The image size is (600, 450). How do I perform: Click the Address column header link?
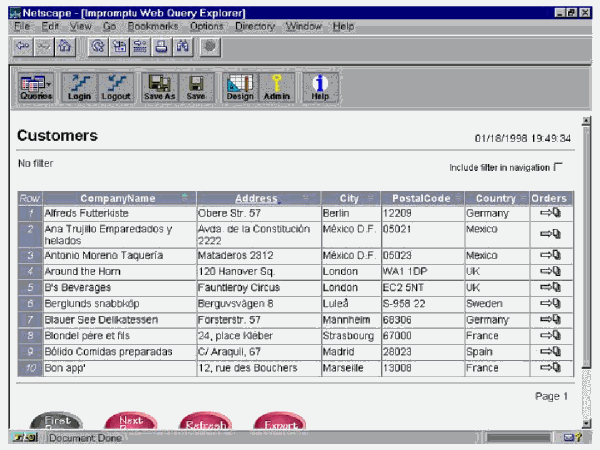(x=256, y=198)
